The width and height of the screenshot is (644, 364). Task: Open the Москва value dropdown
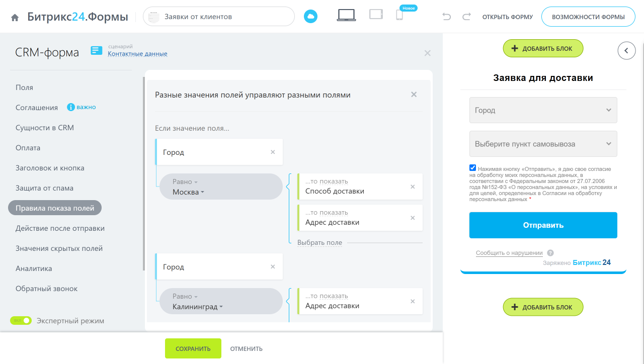point(189,192)
